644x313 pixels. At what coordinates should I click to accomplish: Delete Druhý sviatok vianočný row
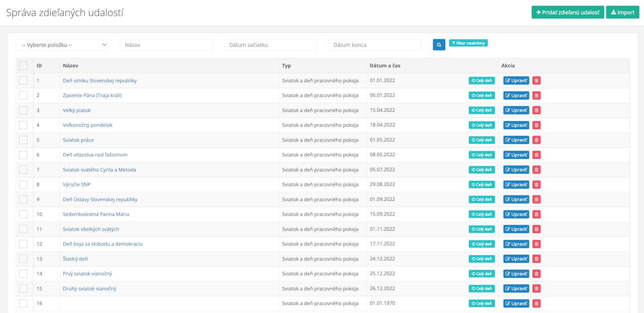pyautogui.click(x=536, y=289)
